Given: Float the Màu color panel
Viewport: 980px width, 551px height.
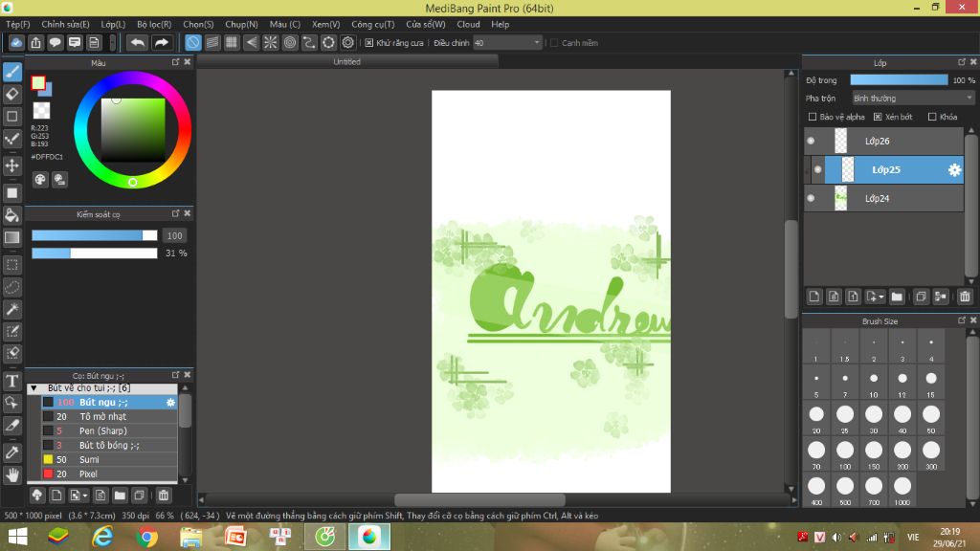Looking at the screenshot, I should 176,62.
